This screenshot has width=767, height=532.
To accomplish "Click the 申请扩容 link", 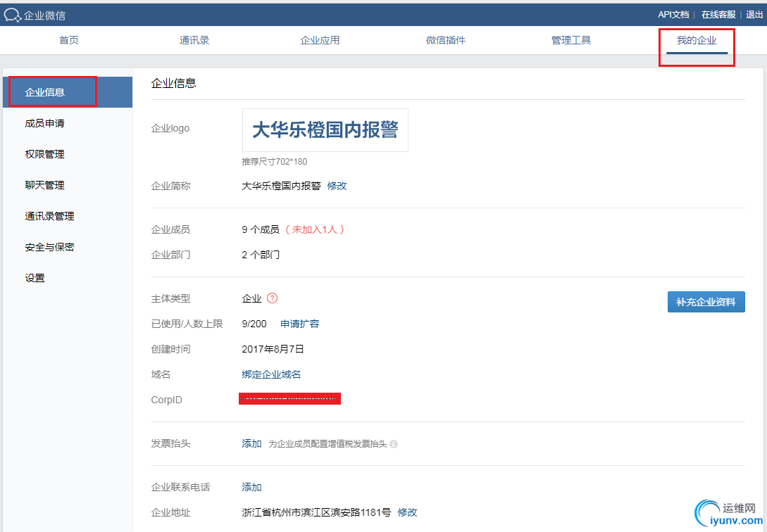I will (299, 324).
